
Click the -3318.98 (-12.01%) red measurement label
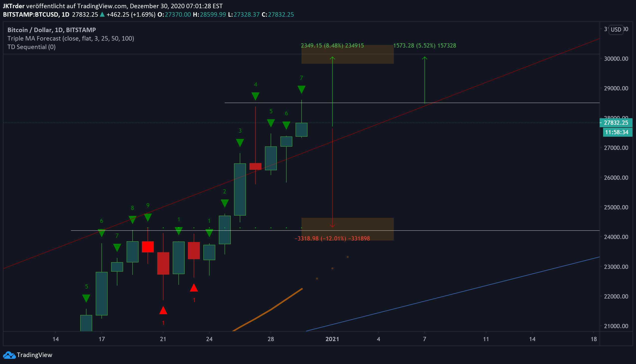coord(332,239)
